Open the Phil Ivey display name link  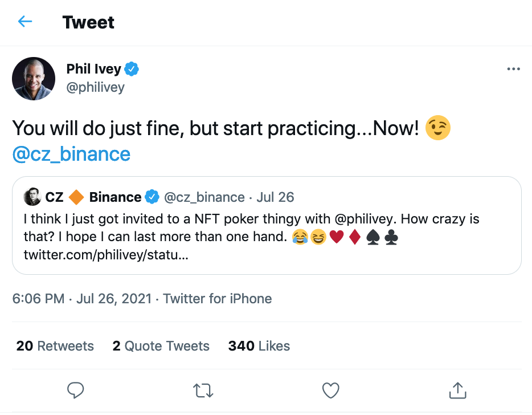tap(94, 70)
